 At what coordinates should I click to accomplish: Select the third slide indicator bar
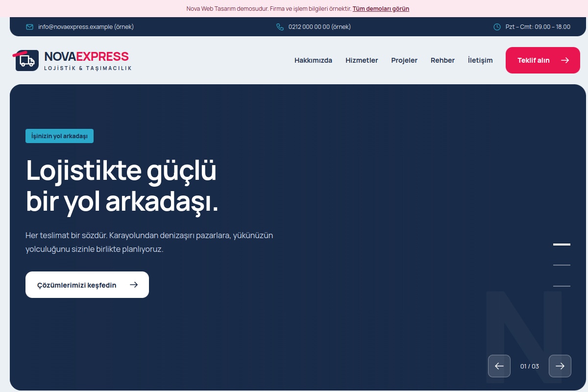pyautogui.click(x=562, y=286)
